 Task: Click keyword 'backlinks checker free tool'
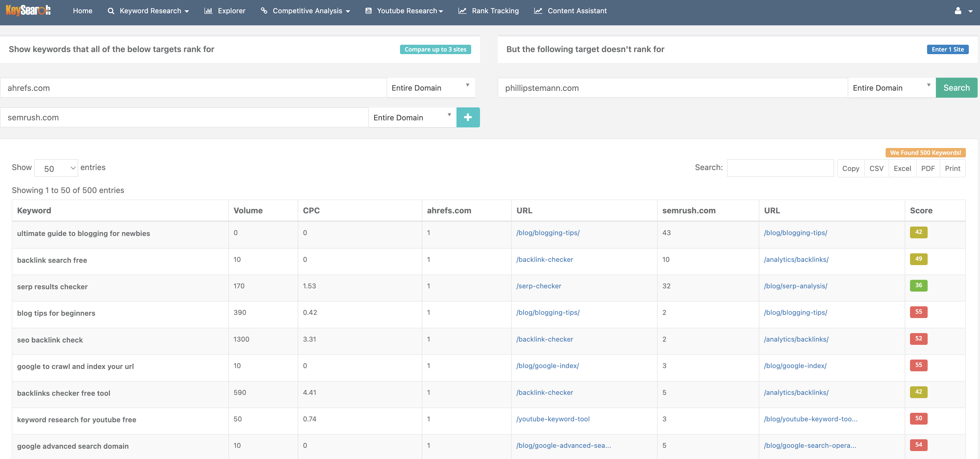coord(64,393)
